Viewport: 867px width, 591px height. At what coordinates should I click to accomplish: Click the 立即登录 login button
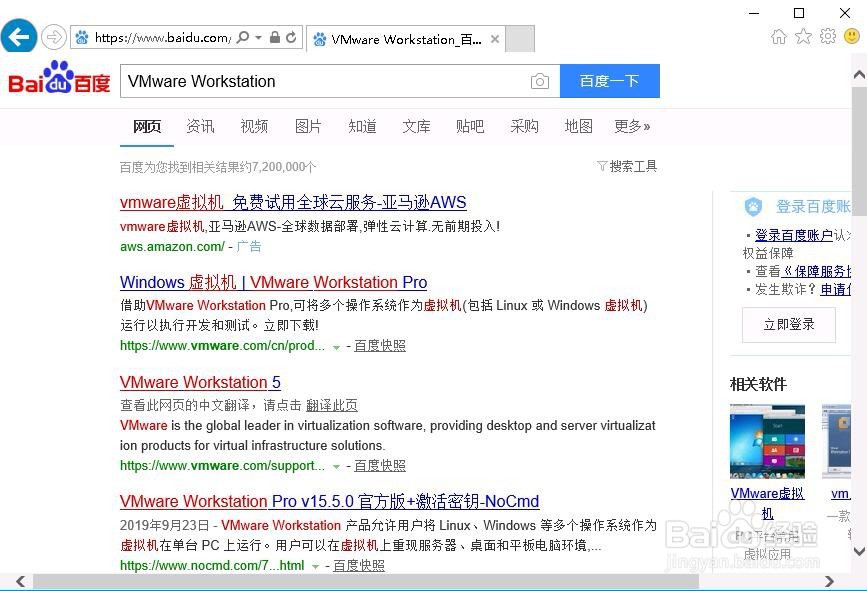click(x=789, y=324)
